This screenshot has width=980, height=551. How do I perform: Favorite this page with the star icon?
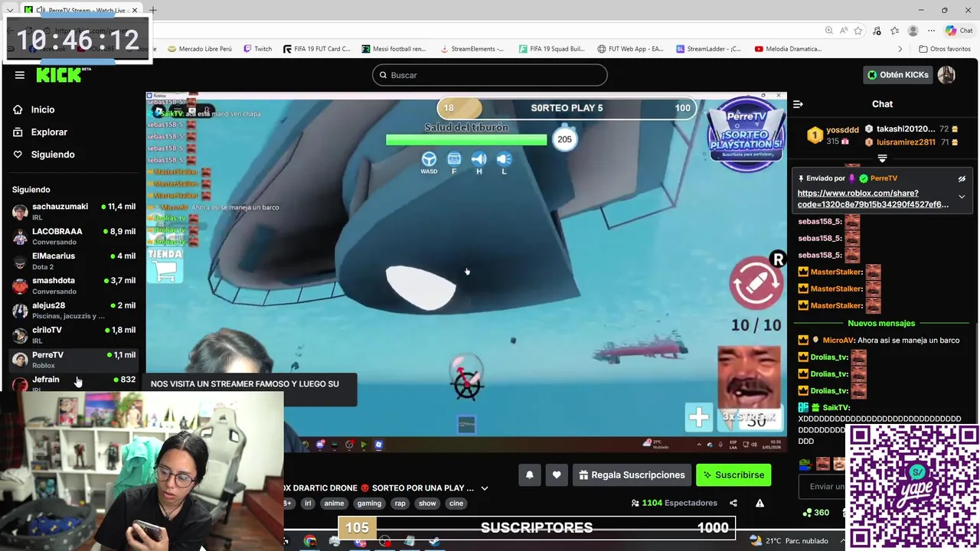tap(858, 31)
